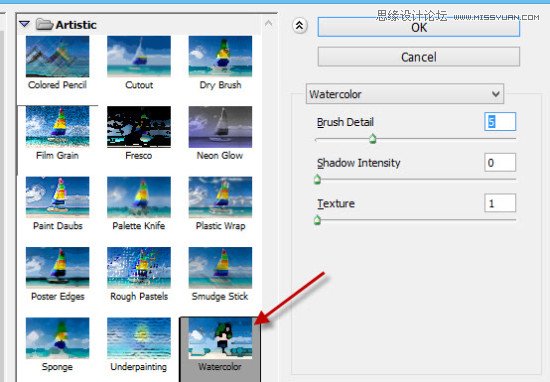Click the Shadow Intensity slider handle

pos(317,180)
